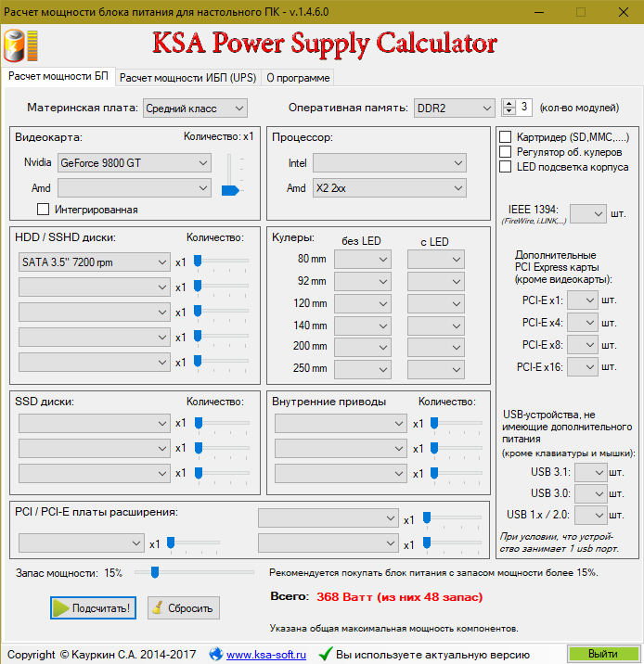This screenshot has height=664, width=644.
Task: Select the Расчет мощности БП tab
Action: (58, 76)
